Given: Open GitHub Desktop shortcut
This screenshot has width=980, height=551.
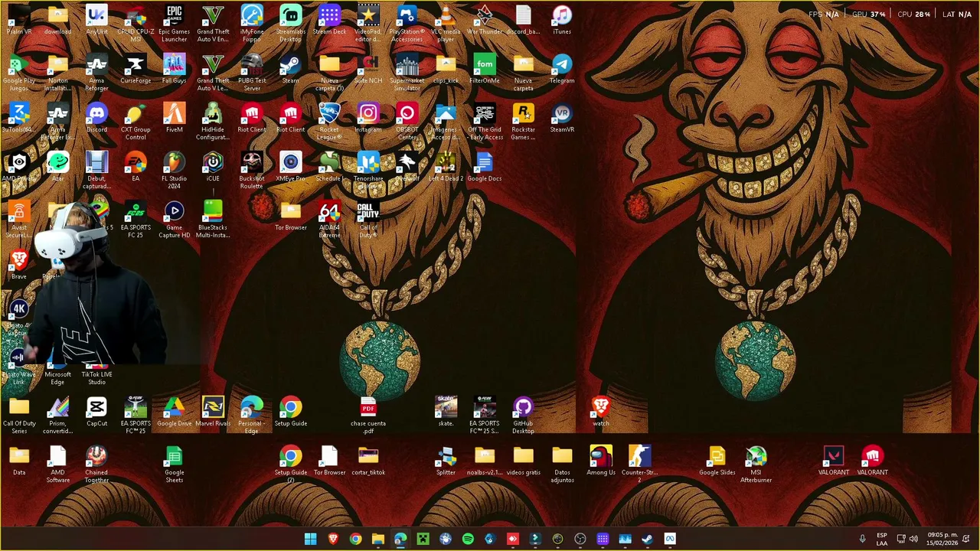Looking at the screenshot, I should 524,415.
